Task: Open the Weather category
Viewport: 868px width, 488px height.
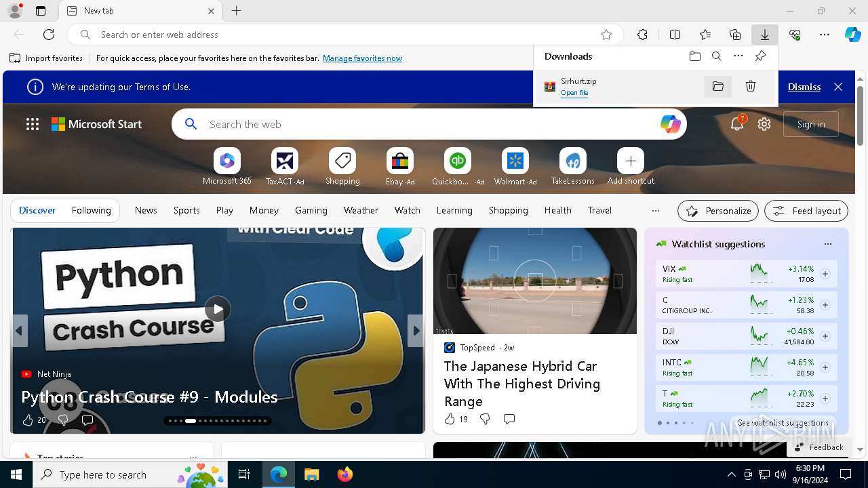Action: (361, 210)
